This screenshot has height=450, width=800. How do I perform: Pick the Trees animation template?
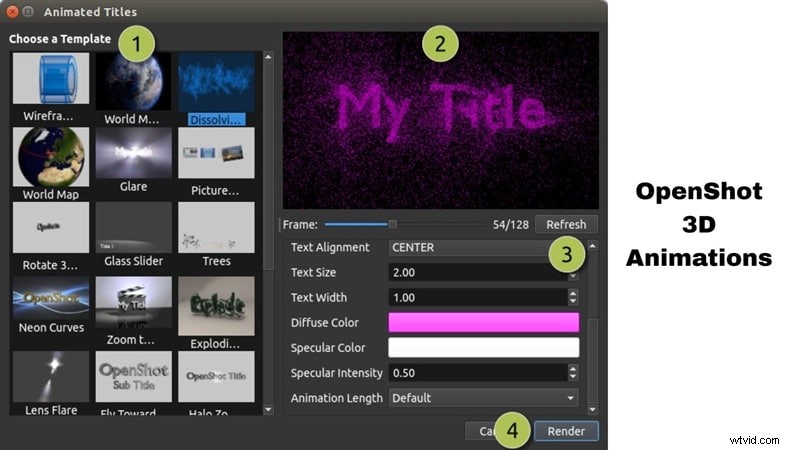coord(215,228)
